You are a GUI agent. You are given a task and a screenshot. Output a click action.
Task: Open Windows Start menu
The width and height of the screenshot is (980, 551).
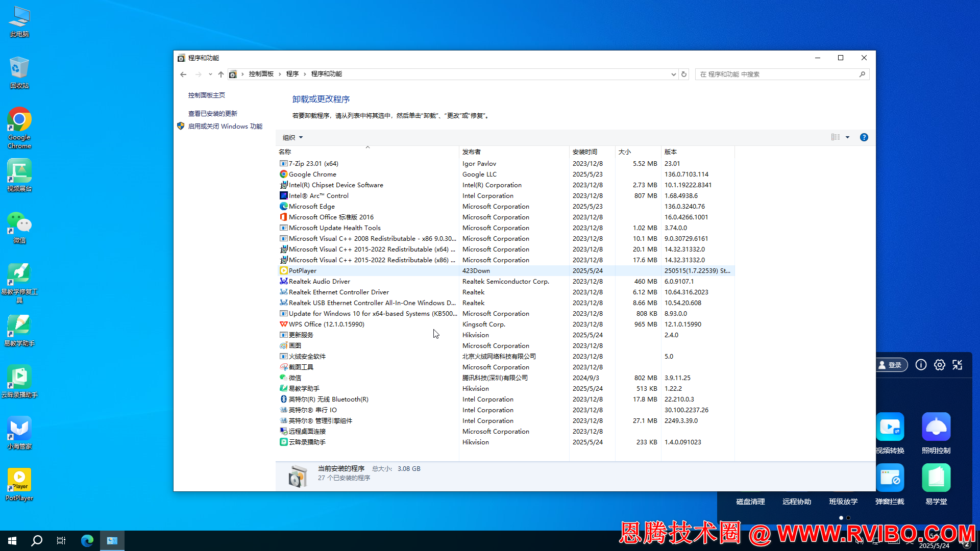click(x=12, y=540)
